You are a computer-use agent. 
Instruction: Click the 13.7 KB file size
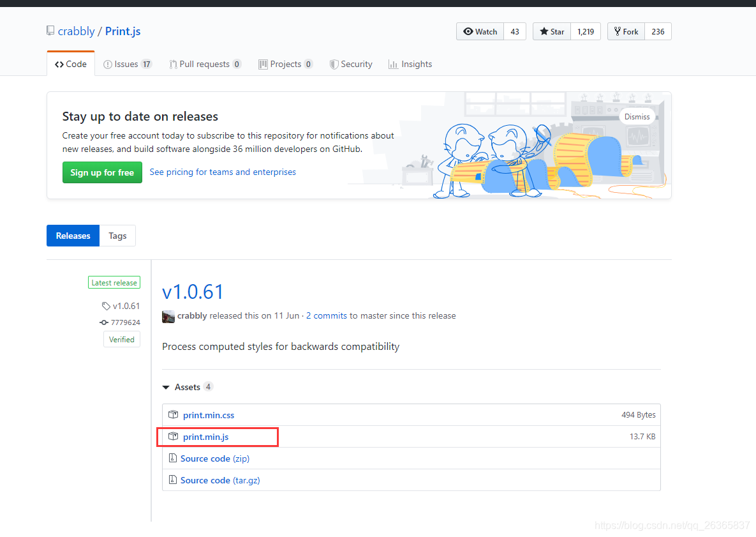(x=642, y=436)
